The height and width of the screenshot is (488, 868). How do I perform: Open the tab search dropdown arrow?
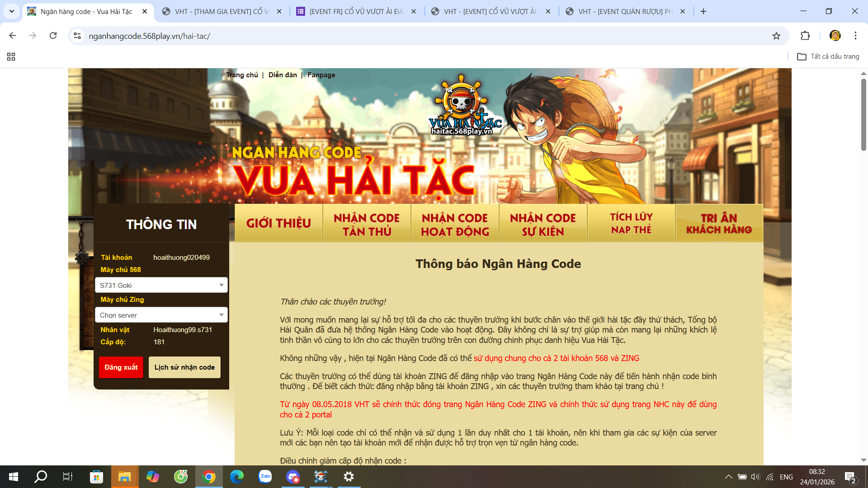12,11
